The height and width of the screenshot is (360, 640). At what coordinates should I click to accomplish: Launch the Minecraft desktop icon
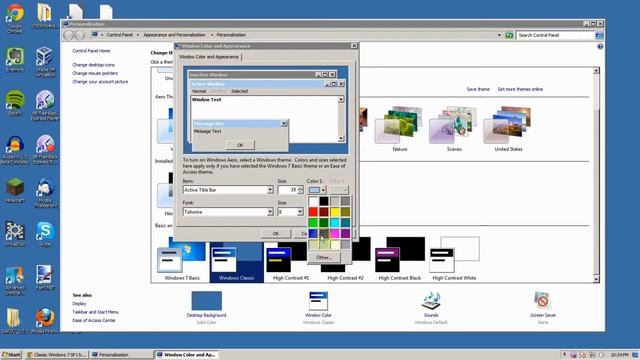point(15,190)
